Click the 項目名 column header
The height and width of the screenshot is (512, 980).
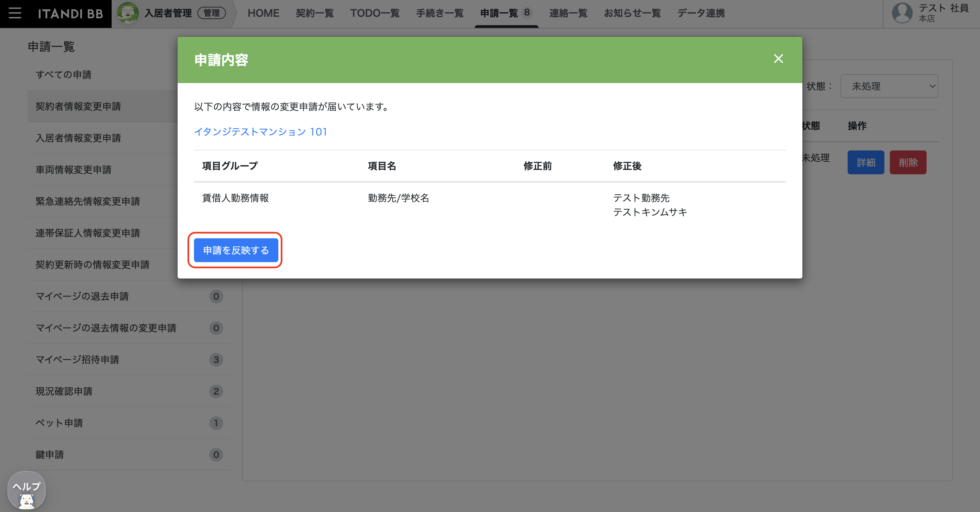[382, 166]
